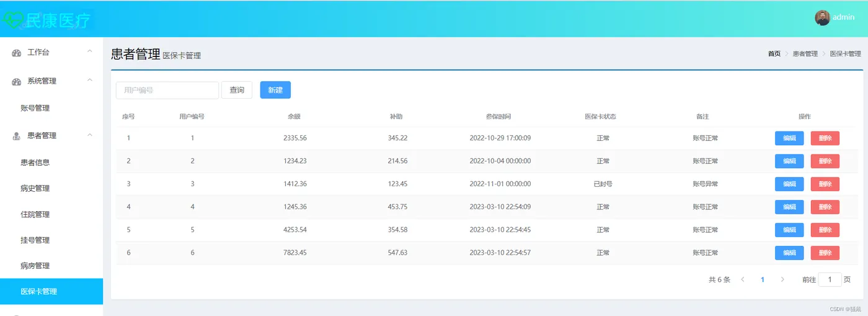Collapse the 患者管理 menu chevron
This screenshot has width=868, height=316.
(x=89, y=135)
